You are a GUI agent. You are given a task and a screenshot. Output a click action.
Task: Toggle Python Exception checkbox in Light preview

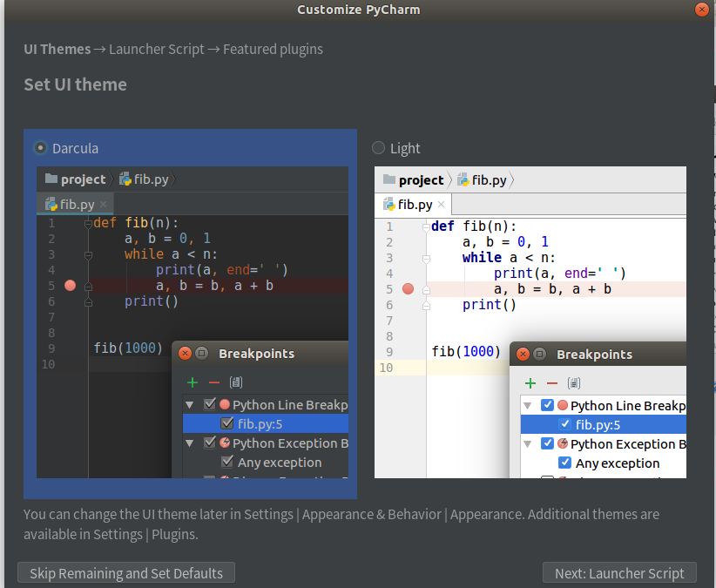547,443
